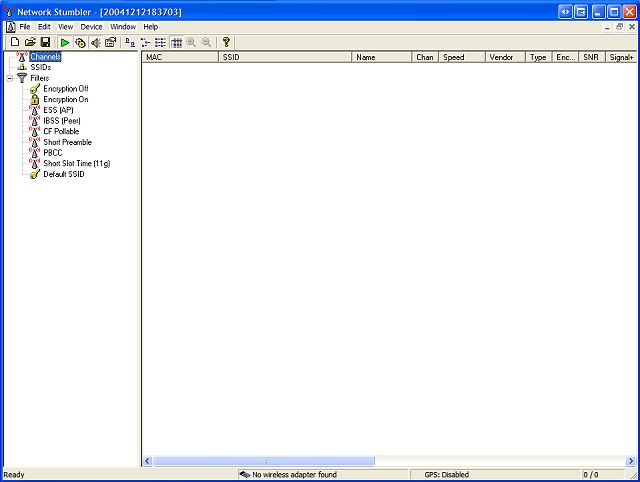Image resolution: width=640 pixels, height=482 pixels.
Task: Open the Edit menu
Action: [x=44, y=27]
